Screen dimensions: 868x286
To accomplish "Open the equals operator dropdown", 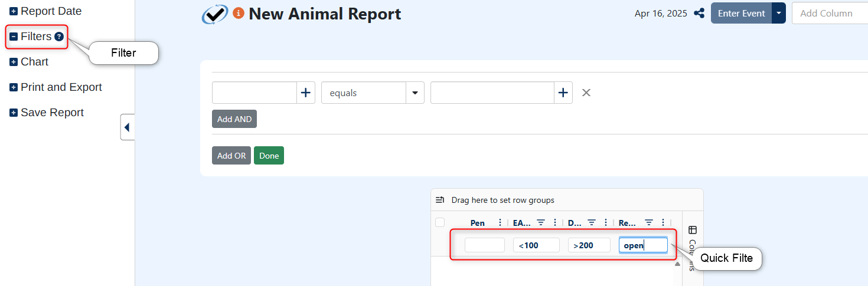I will point(415,93).
